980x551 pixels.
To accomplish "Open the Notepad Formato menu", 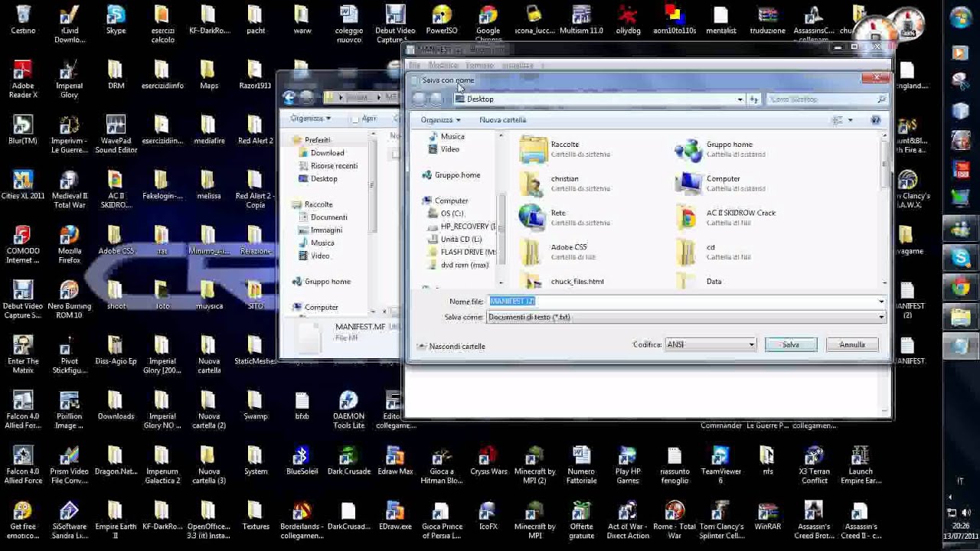I will (480, 66).
